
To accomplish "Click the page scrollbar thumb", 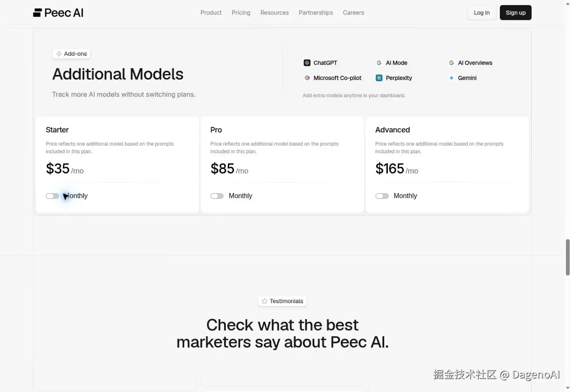I will click(568, 257).
